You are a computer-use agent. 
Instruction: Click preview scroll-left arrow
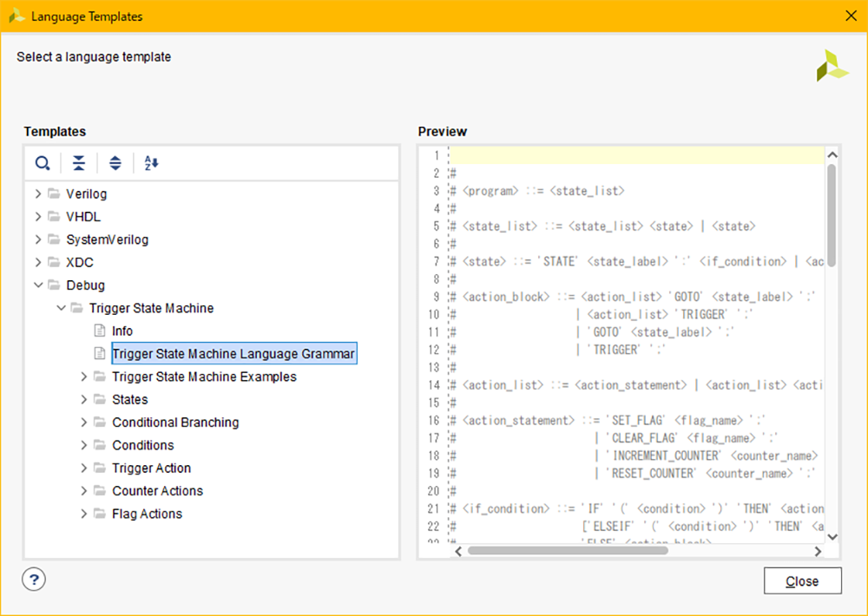pos(458,551)
